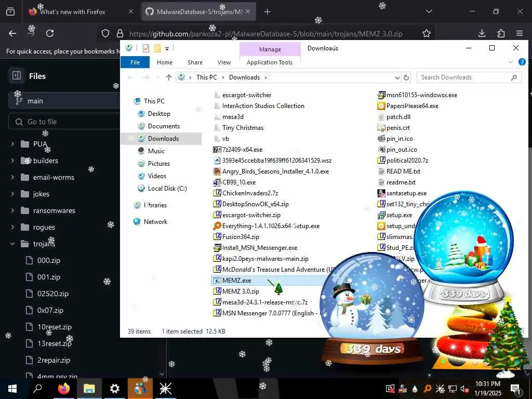Viewport: 532px width, 399px height.
Task: Click Firefox back arrow button
Action: [12, 33]
